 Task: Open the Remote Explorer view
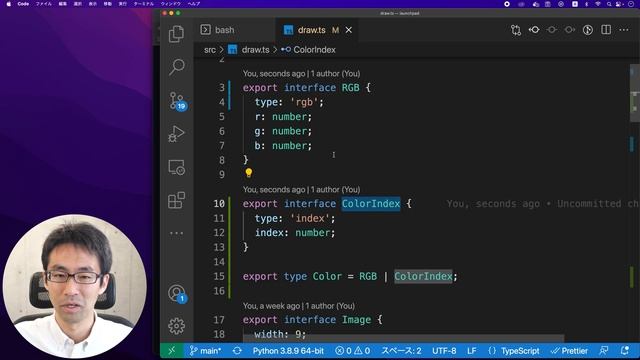176,167
